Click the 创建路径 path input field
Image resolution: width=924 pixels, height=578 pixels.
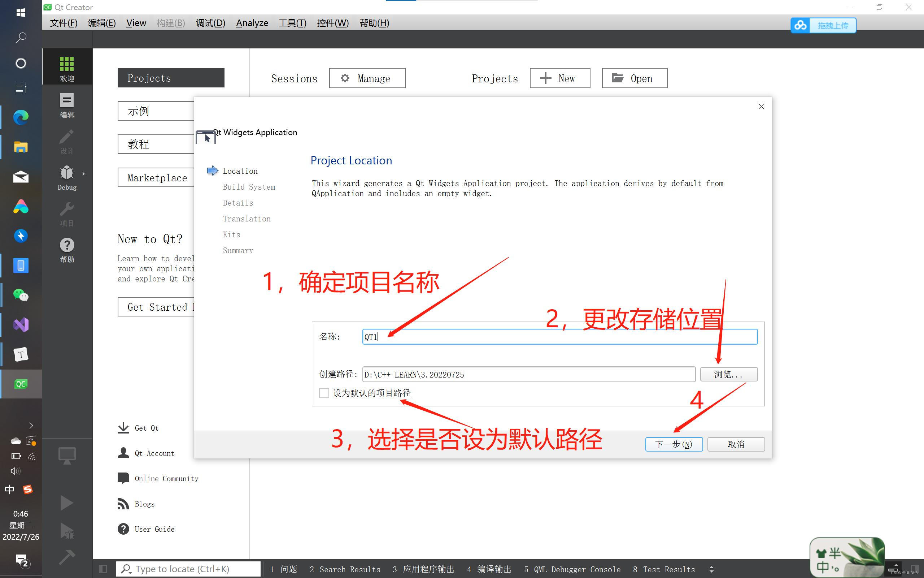pyautogui.click(x=529, y=374)
